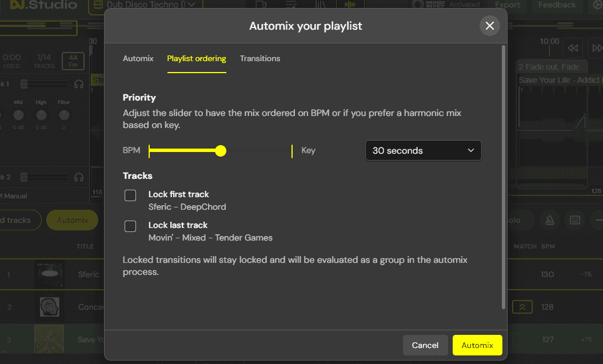Switch to the Automix tab
Viewport: 603px width, 364px height.
click(x=138, y=58)
